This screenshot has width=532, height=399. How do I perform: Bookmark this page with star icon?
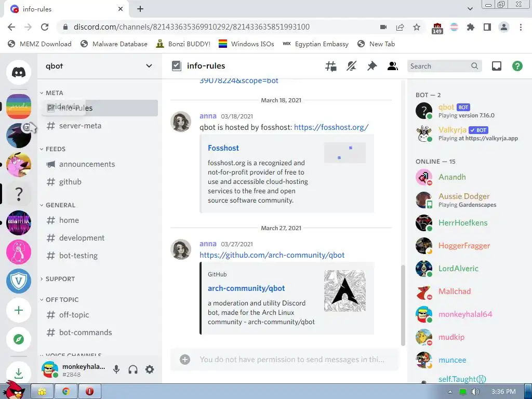click(x=417, y=27)
